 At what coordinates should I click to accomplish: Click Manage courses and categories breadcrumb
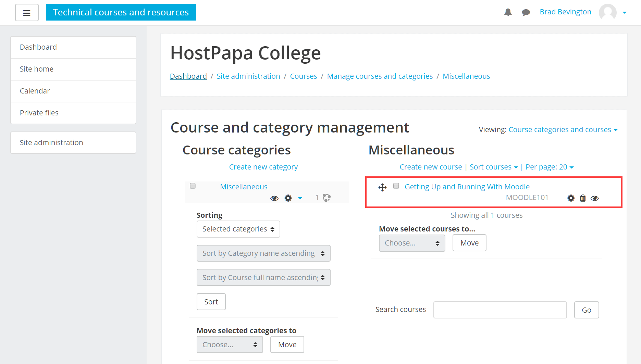(380, 76)
